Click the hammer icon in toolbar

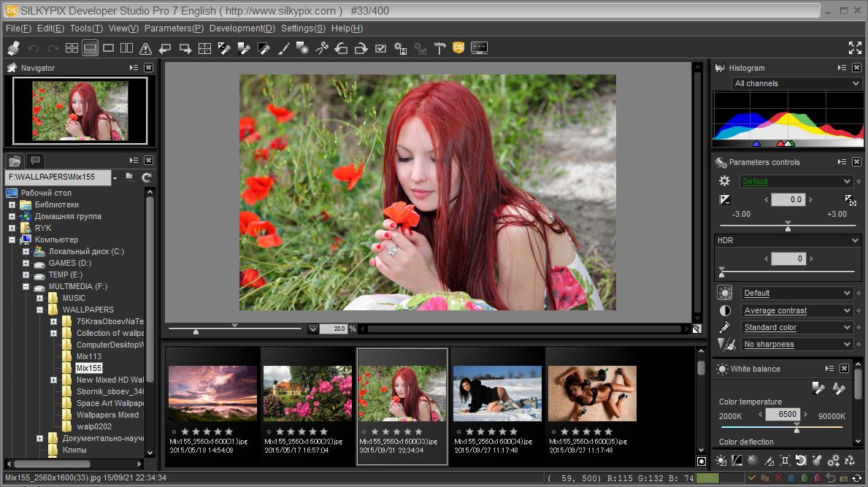click(x=439, y=48)
